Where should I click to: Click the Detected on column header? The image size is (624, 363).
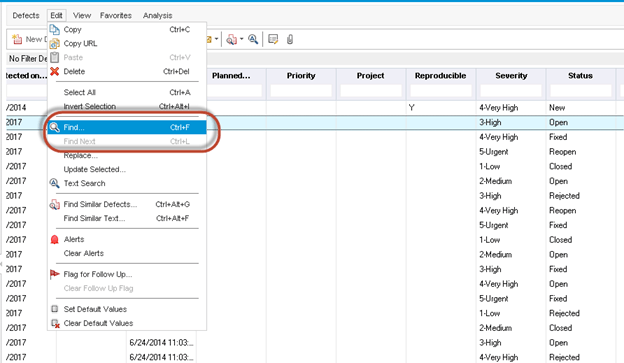[27, 76]
